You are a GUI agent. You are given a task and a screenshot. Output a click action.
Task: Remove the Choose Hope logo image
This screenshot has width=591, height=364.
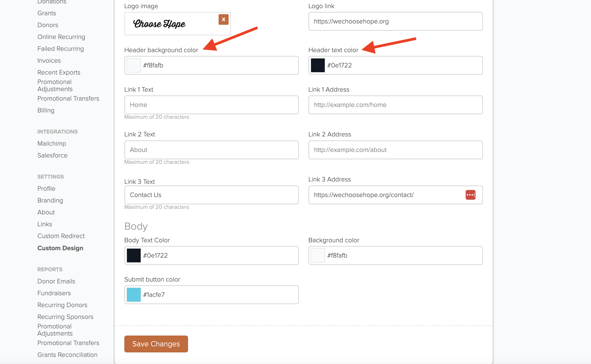[x=223, y=19]
